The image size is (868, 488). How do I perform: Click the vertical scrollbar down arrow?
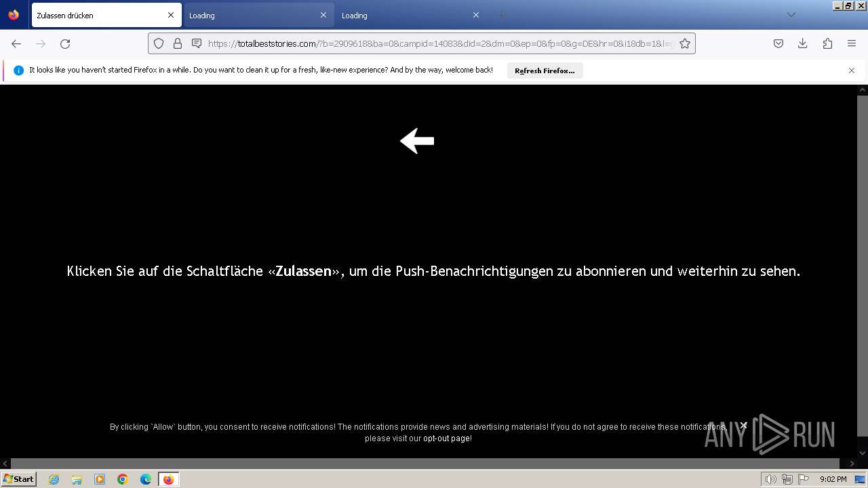863,453
